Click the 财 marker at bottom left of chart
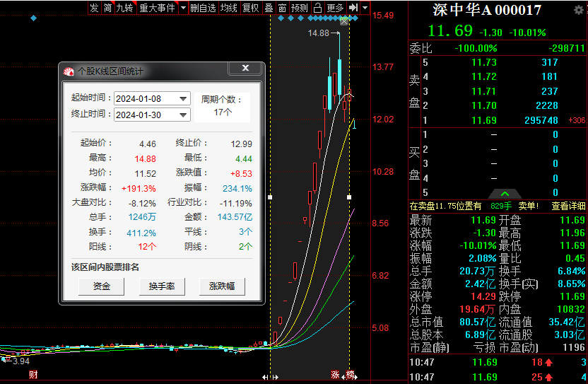 [x=33, y=375]
